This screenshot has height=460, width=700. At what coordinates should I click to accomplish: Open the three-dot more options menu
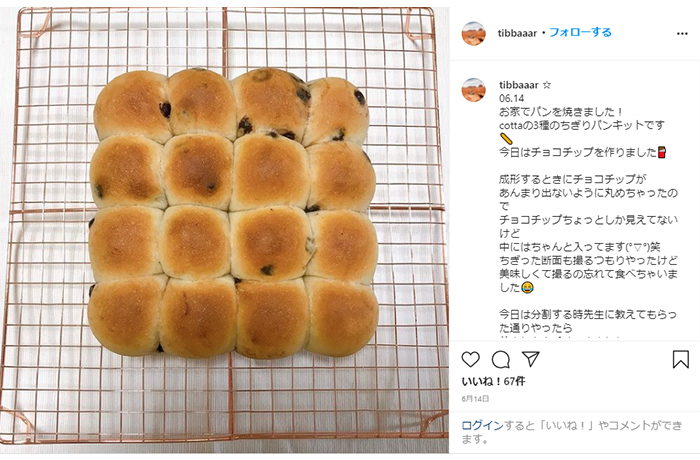point(682,33)
